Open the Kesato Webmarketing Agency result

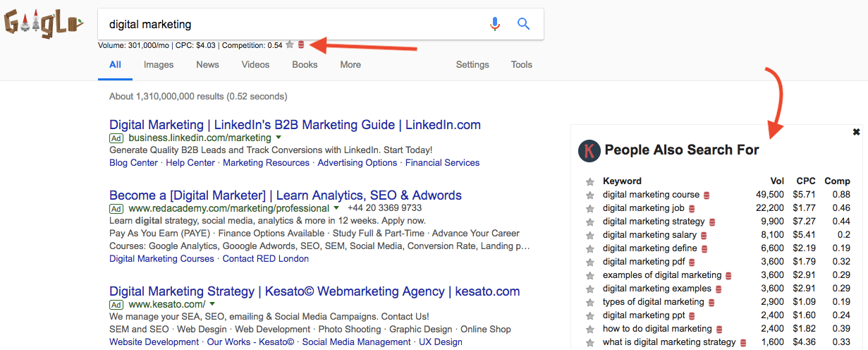[314, 291]
